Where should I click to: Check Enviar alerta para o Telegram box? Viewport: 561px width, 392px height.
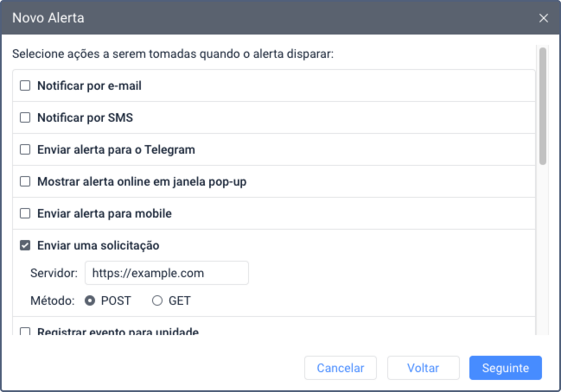pos(25,149)
